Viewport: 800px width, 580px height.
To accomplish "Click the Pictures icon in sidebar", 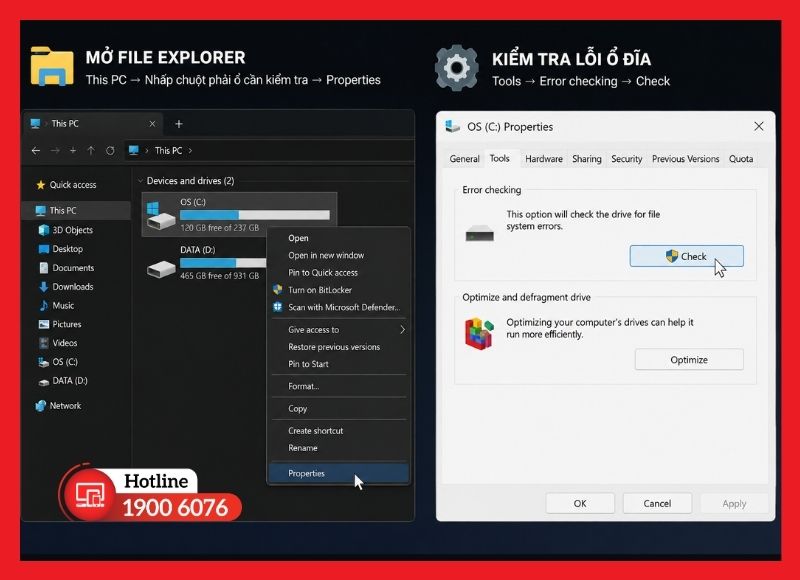I will tap(44, 324).
